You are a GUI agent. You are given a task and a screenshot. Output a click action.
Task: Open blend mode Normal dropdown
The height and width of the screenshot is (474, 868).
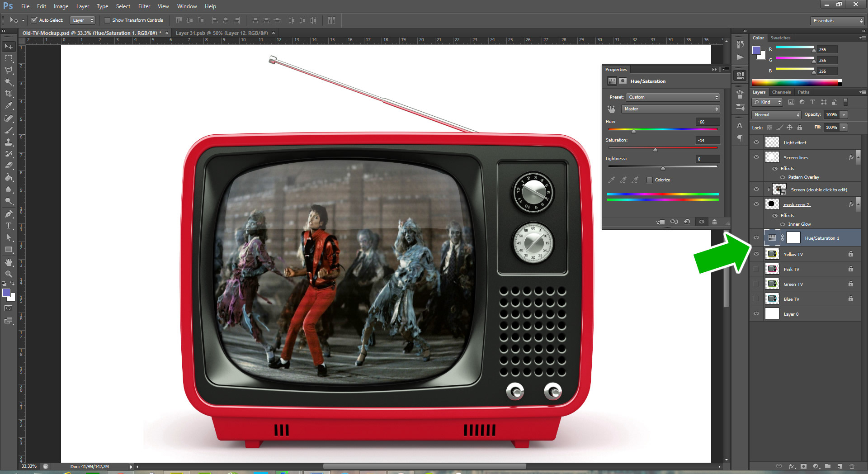[776, 115]
